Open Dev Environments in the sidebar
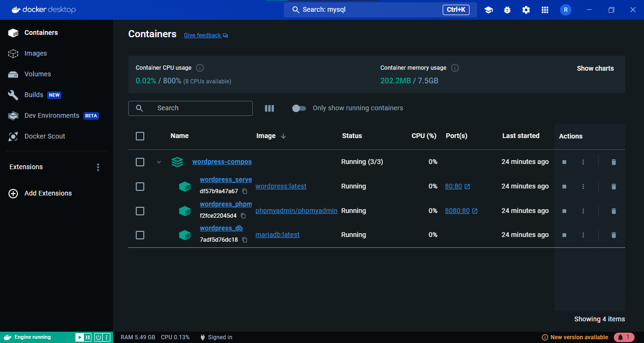Screen dimensions: 644x343 tap(57, 115)
